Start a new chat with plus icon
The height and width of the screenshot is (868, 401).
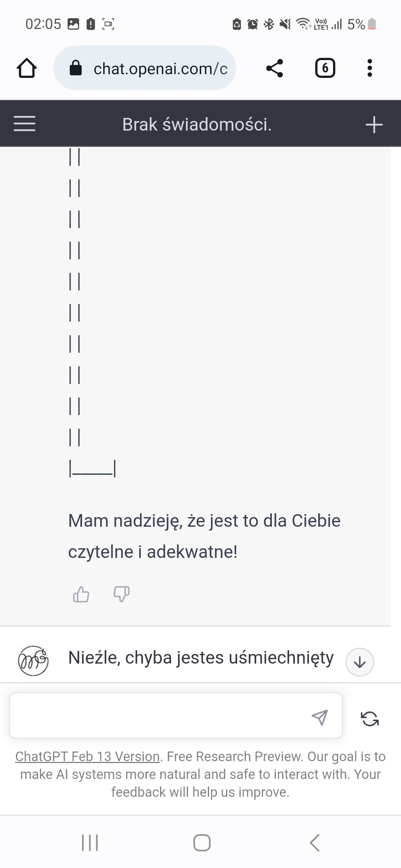[x=374, y=125]
